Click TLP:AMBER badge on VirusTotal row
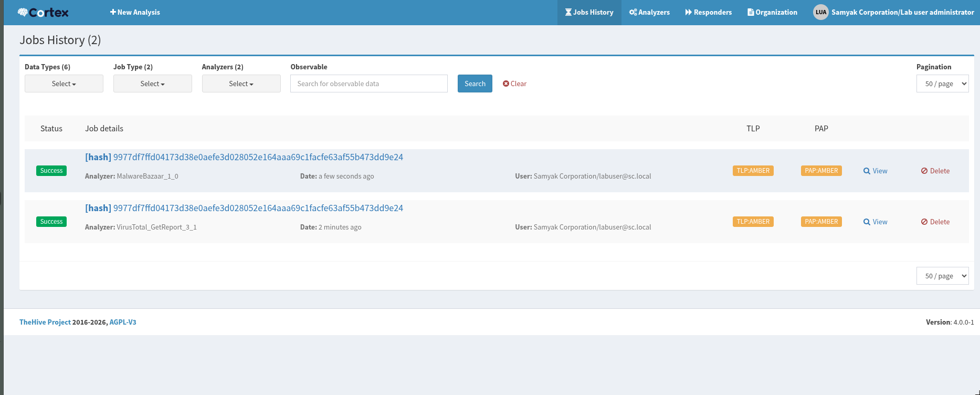 [x=753, y=222]
